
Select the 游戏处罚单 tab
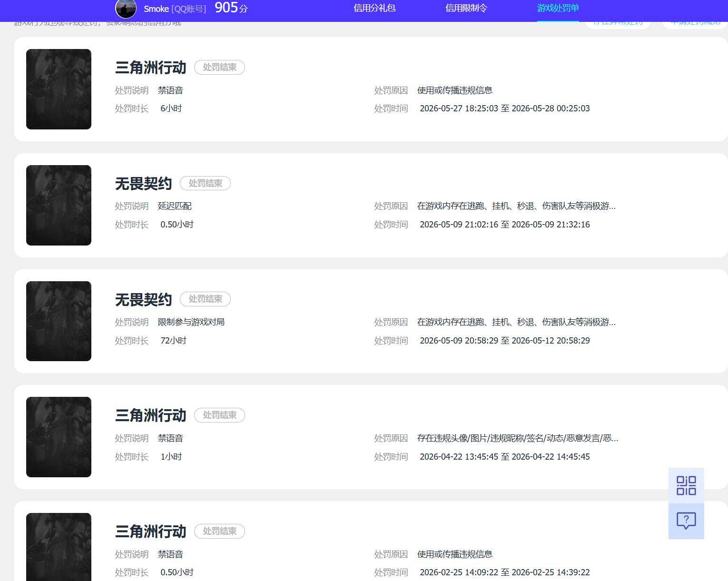coord(558,8)
